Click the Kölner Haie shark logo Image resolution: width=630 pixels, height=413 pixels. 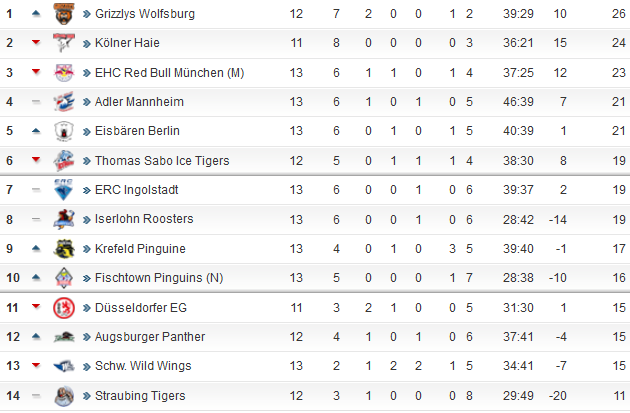click(x=64, y=43)
